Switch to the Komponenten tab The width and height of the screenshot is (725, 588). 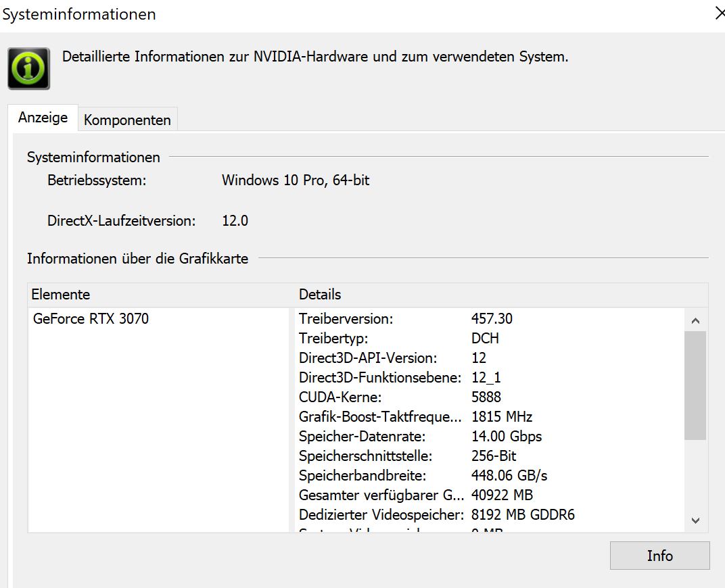[127, 120]
